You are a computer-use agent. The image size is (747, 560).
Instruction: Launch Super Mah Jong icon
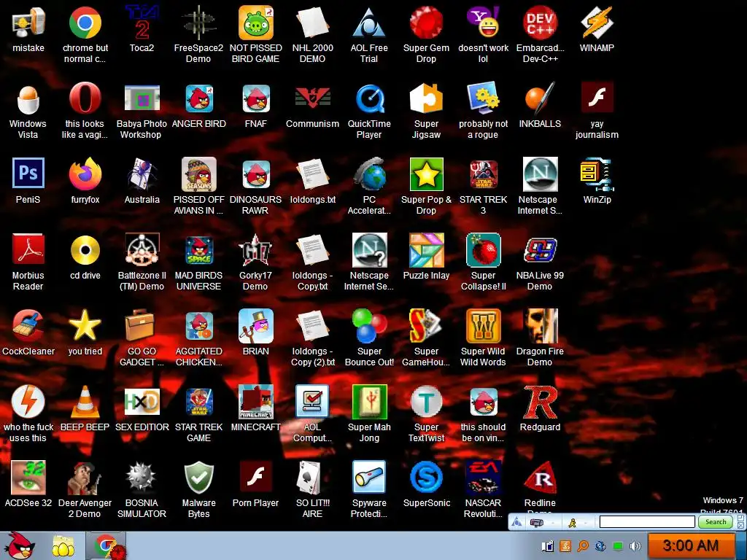369,402
